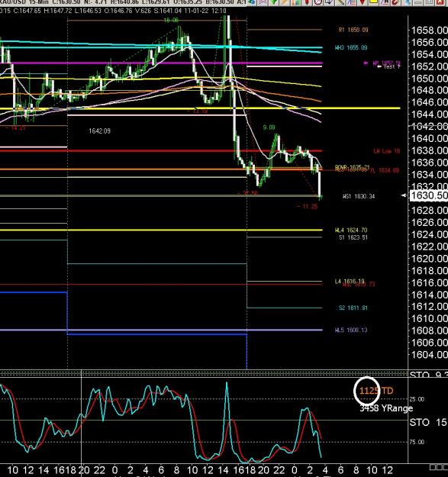The height and width of the screenshot is (477, 448).
Task: Select the WS1 1630.34 support label
Action: (359, 196)
